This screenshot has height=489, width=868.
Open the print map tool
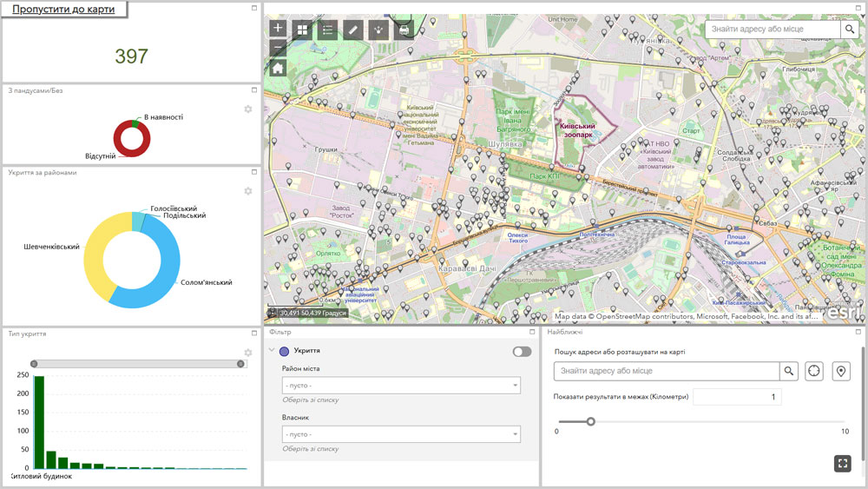(403, 30)
